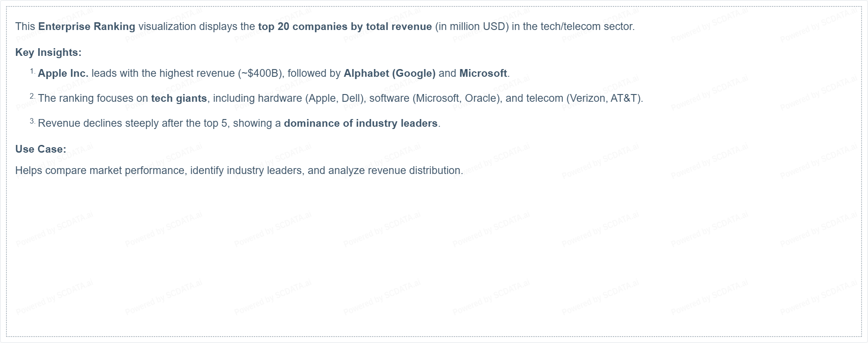
Task: Click the list number 3 marker
Action: [33, 121]
